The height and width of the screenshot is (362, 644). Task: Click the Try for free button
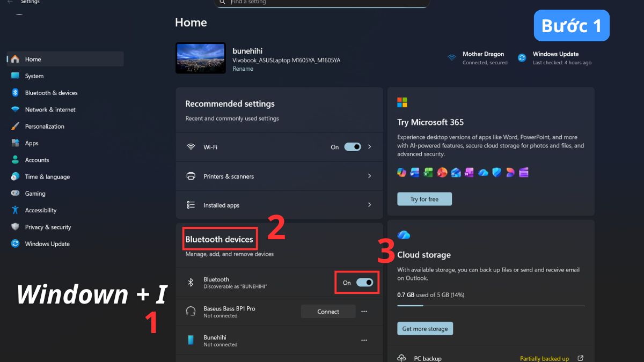tap(425, 199)
